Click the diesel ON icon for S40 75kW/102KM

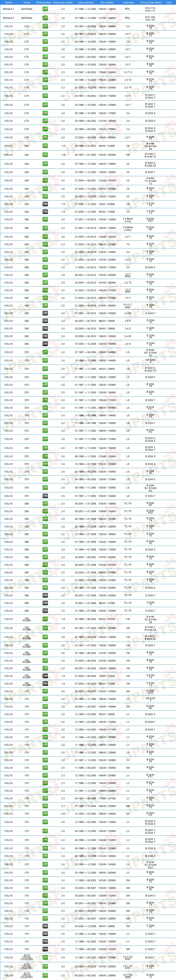(x=45, y=204)
